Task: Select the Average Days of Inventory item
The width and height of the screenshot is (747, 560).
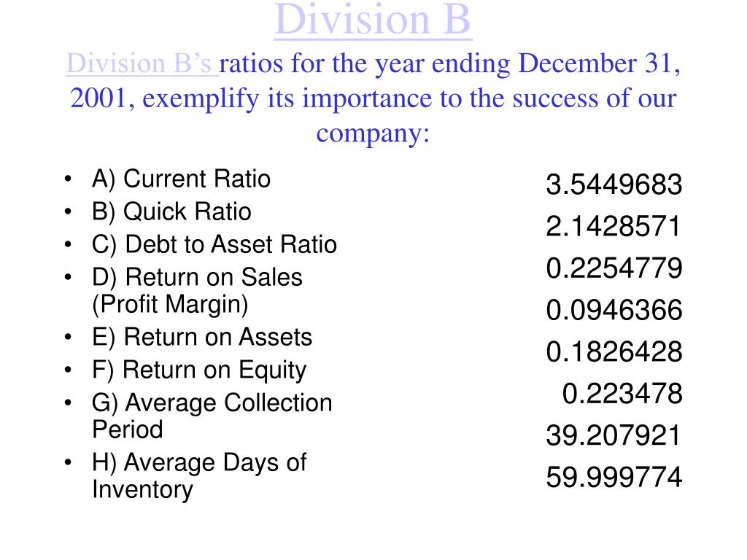Action: (x=199, y=475)
